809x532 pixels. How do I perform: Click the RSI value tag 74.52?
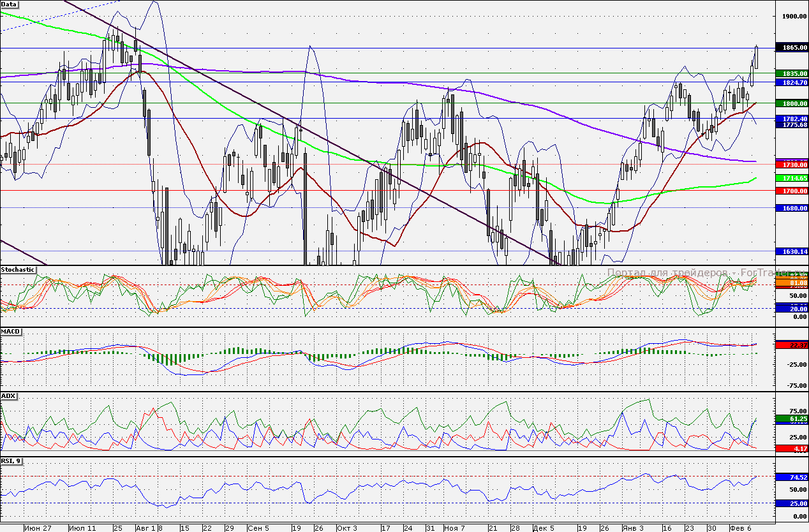[791, 477]
